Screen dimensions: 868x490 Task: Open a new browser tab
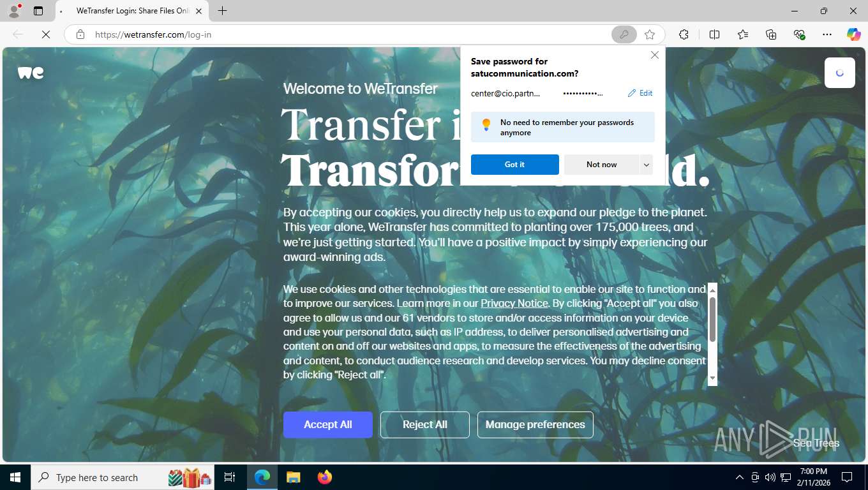222,11
